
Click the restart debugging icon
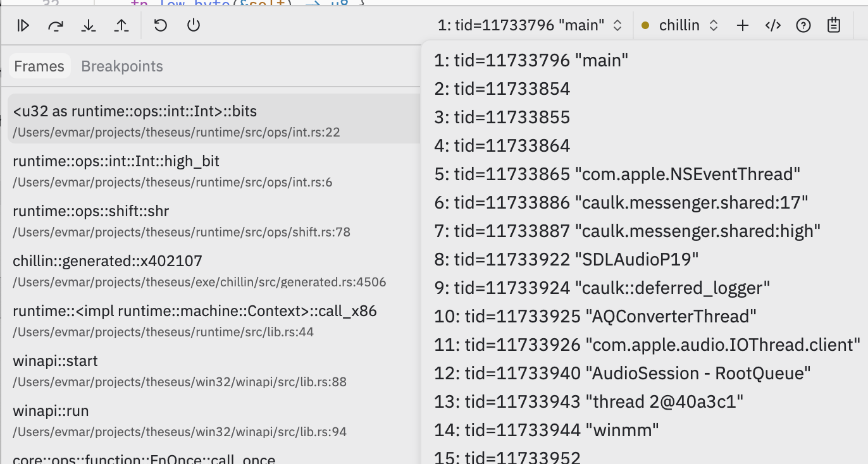tap(161, 25)
